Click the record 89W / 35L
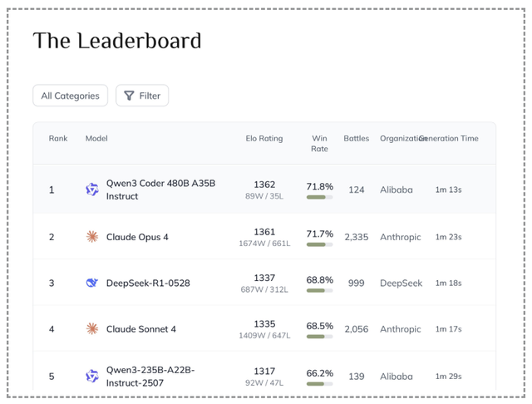 click(x=264, y=196)
